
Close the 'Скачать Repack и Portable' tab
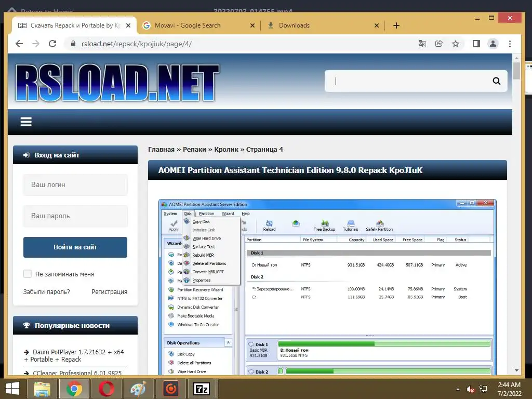click(128, 25)
